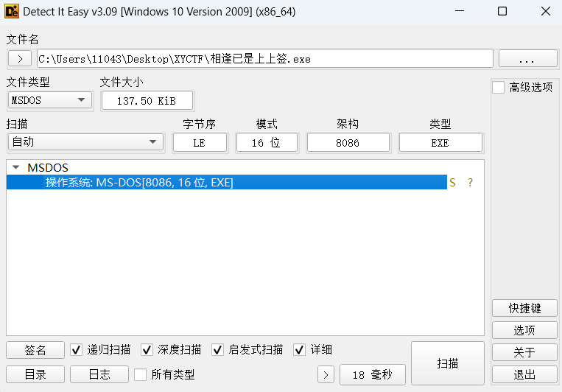Close the Detect It Easy window
The height and width of the screenshot is (392, 562).
coord(546,11)
